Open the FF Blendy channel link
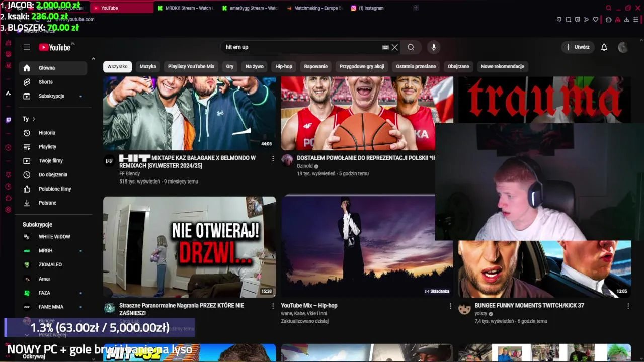The width and height of the screenshot is (644, 362). coord(129,173)
